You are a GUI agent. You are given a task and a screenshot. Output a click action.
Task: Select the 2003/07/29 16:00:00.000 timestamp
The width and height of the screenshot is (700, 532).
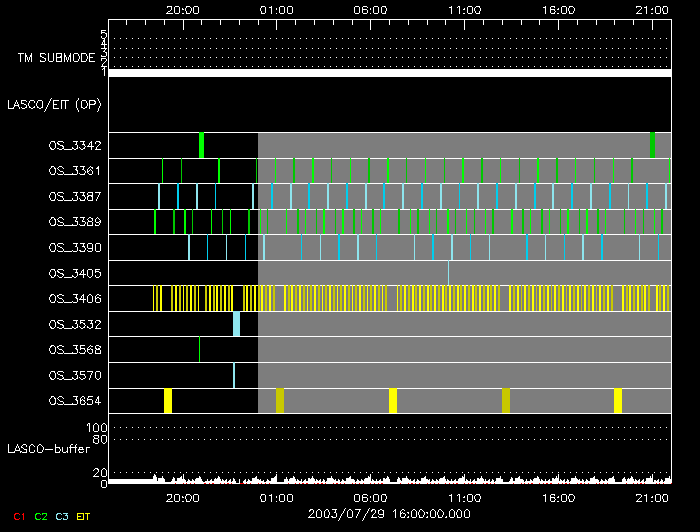[x=390, y=512]
